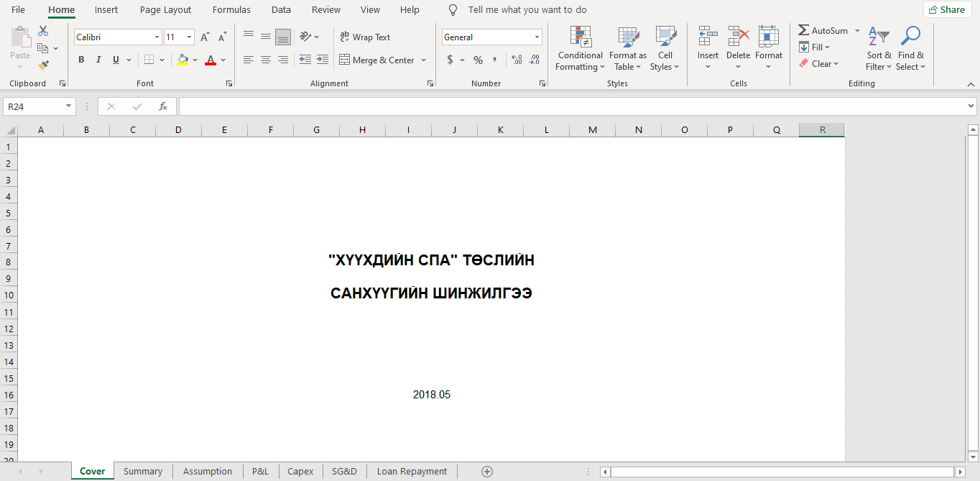Open Sort & Filter options
The height and width of the screenshot is (481, 980).
point(878,48)
